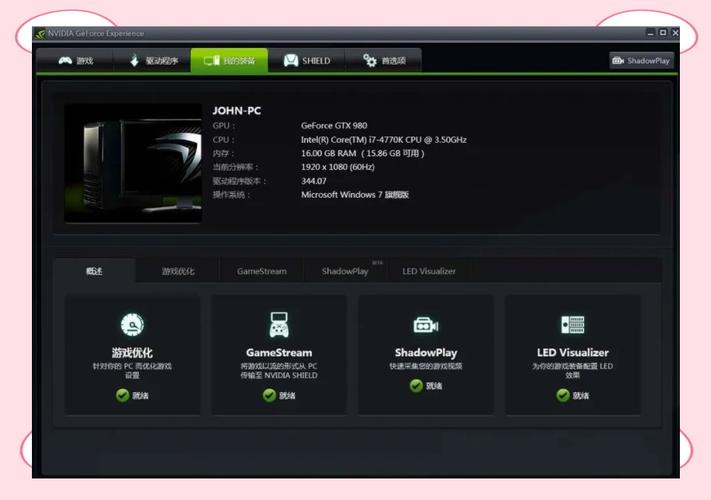
Task: Switch to the 我的装备 tab
Action: [230, 61]
